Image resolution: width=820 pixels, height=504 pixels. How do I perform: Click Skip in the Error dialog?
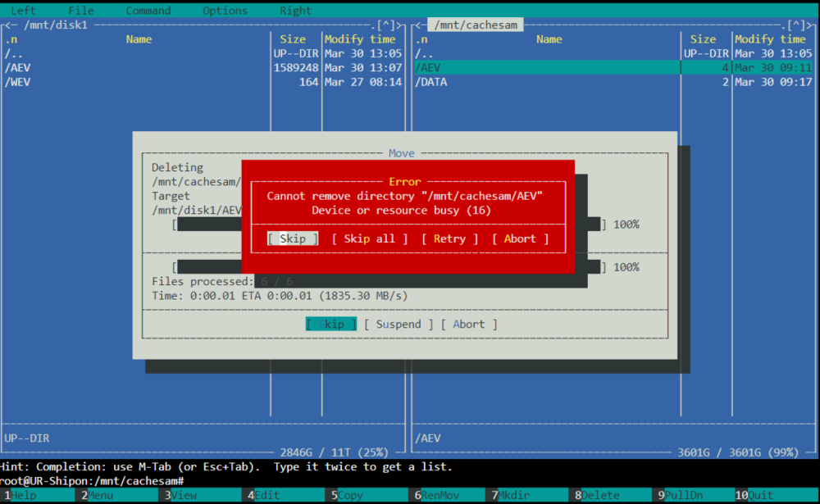tap(293, 238)
